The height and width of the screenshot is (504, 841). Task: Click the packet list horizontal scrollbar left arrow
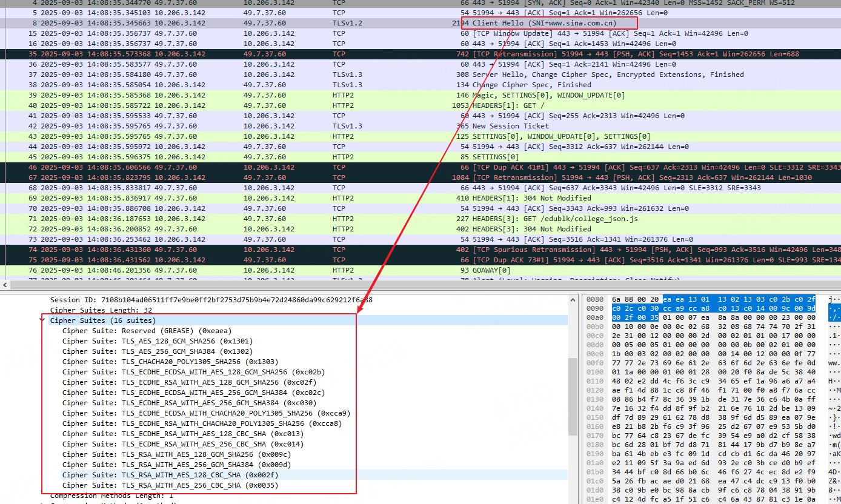click(x=5, y=284)
